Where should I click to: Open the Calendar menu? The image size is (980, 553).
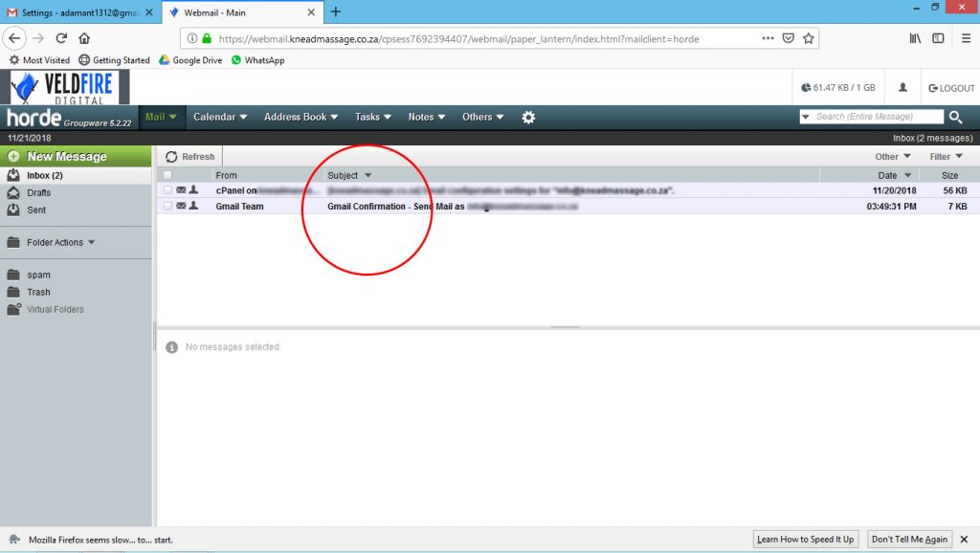tap(220, 117)
